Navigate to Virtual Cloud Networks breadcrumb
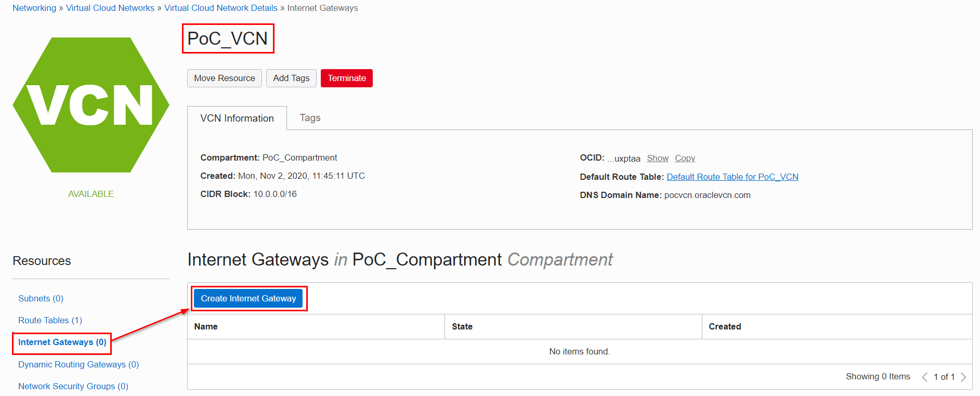This screenshot has width=980, height=396. [110, 8]
